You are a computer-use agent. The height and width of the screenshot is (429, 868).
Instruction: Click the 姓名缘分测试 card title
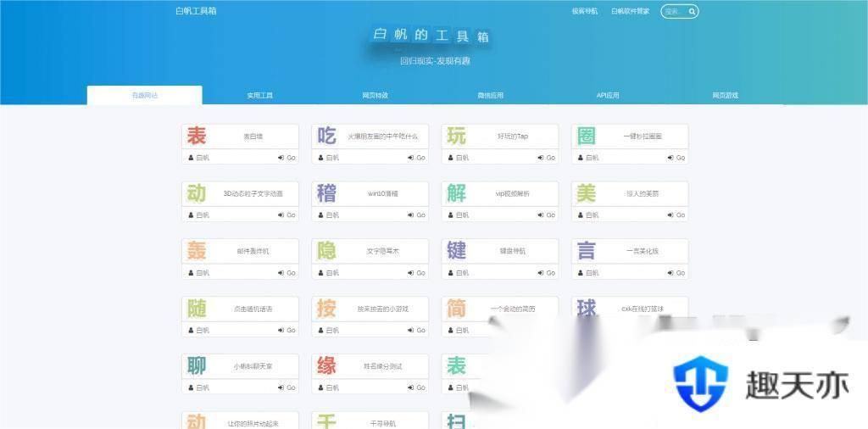(382, 366)
